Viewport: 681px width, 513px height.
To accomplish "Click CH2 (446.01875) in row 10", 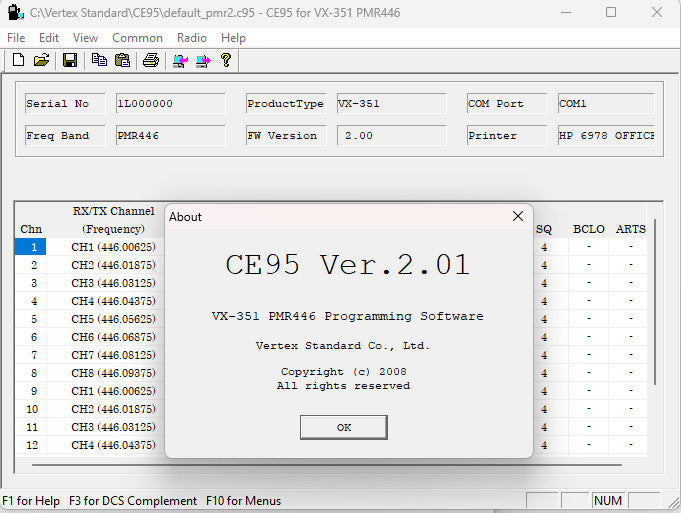I will [x=113, y=409].
